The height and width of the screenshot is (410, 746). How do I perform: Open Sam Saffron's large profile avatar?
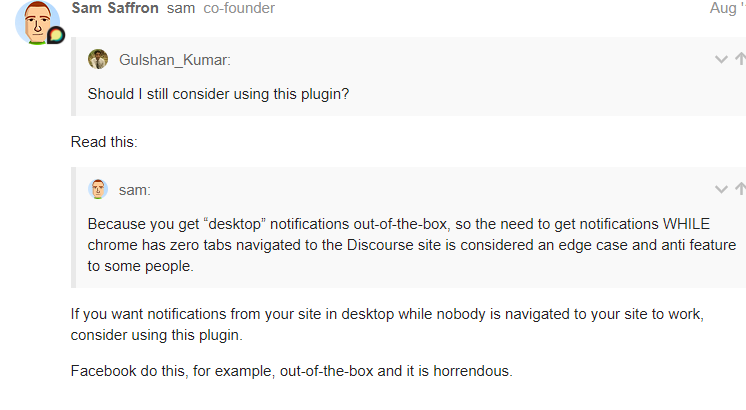38,22
